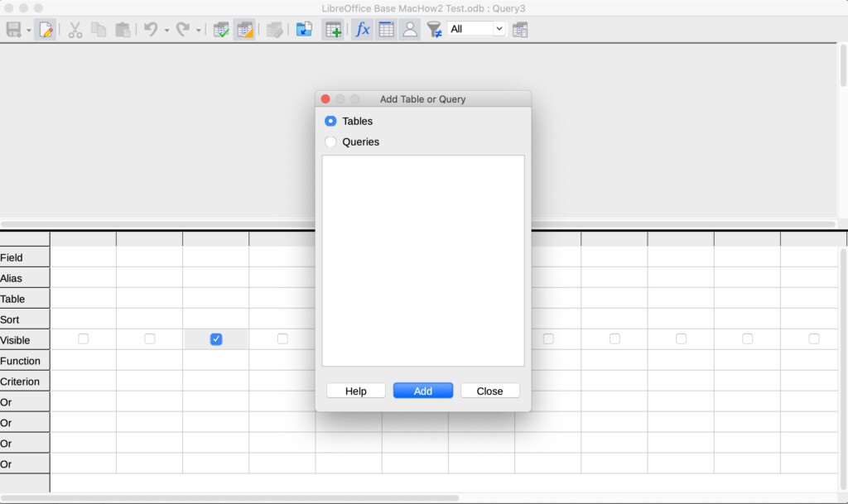Click the Paste clipboard icon

123,29
